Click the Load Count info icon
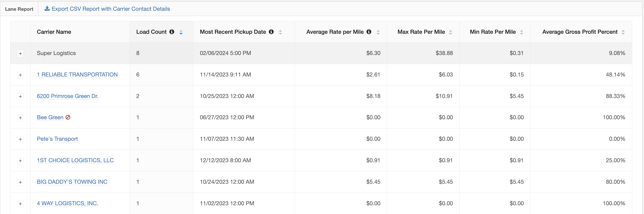Image resolution: width=644 pixels, height=214 pixels. coord(172,32)
